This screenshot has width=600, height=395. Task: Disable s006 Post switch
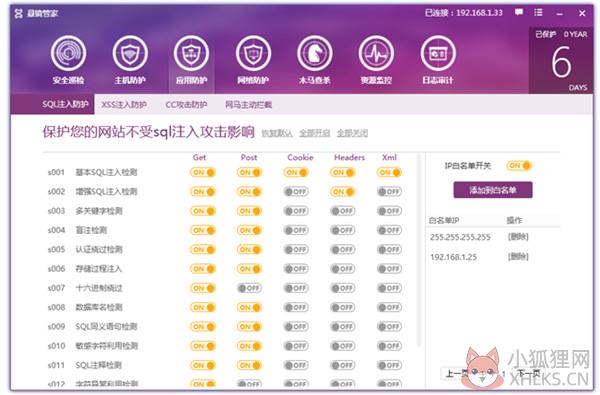click(249, 269)
